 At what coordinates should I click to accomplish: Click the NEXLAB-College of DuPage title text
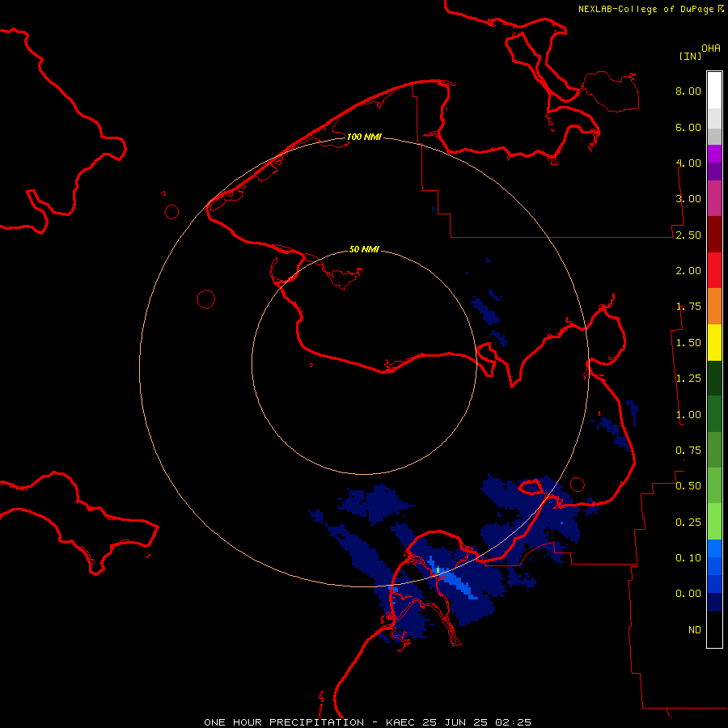(645, 9)
